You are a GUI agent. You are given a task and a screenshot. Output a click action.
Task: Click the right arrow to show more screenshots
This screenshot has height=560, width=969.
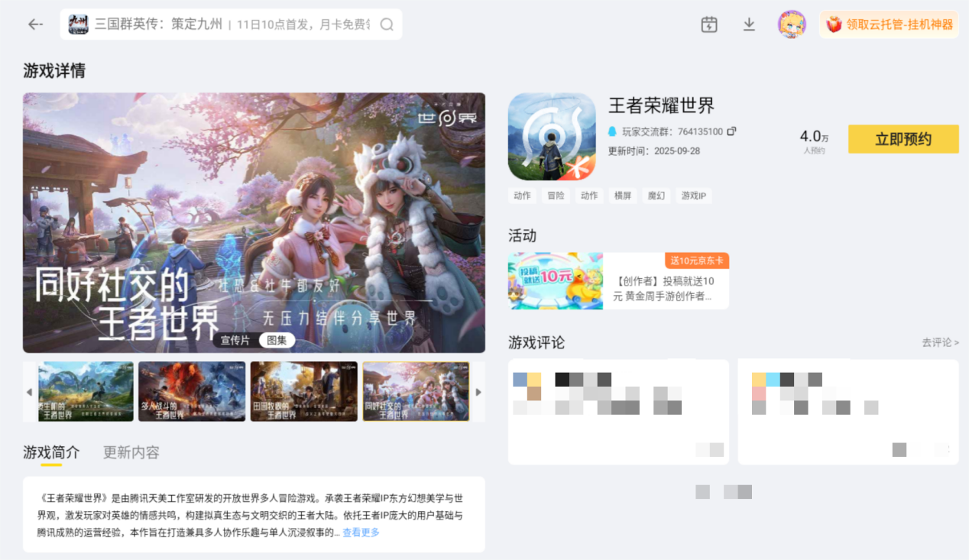478,391
